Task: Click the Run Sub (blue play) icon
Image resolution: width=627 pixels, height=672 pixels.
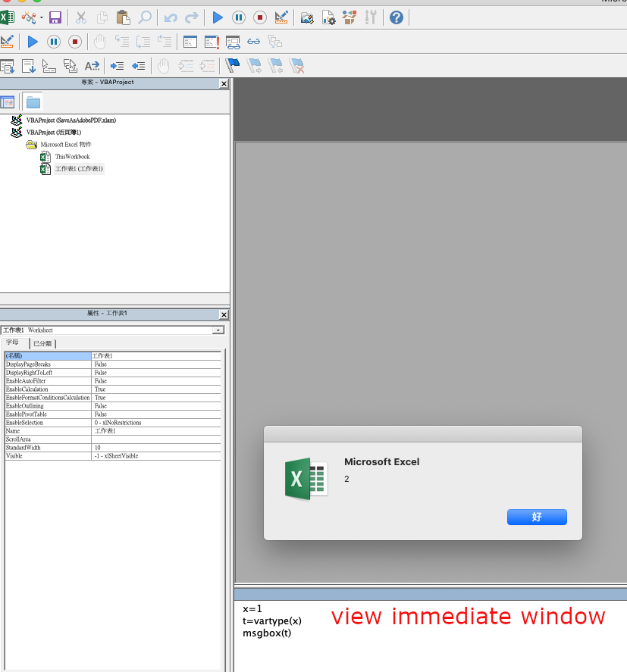Action: click(x=218, y=17)
